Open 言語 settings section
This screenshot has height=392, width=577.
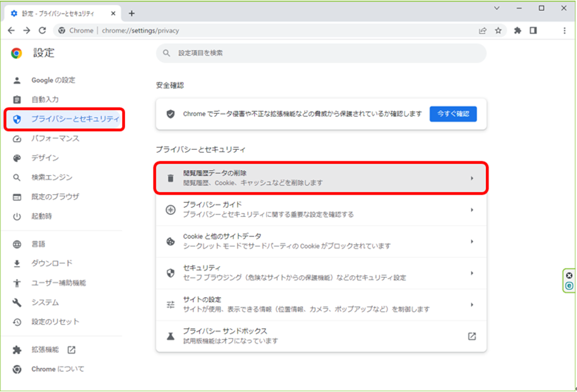pos(39,244)
